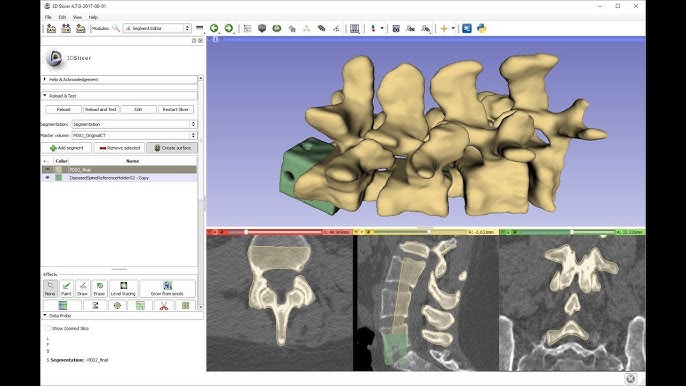
Task: Select the Paint effect
Action: click(x=66, y=288)
